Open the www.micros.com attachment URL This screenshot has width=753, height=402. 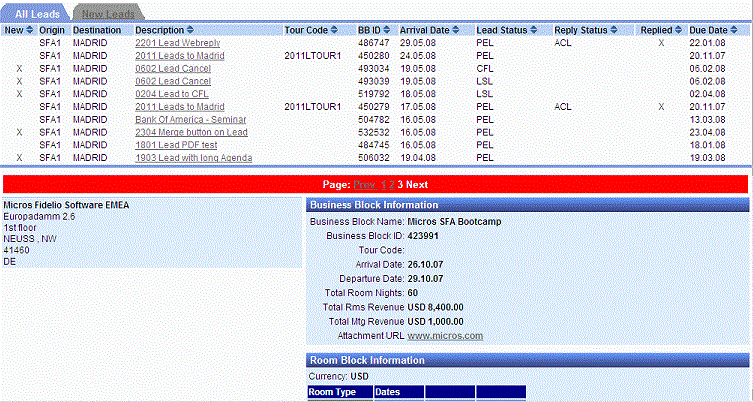445,336
